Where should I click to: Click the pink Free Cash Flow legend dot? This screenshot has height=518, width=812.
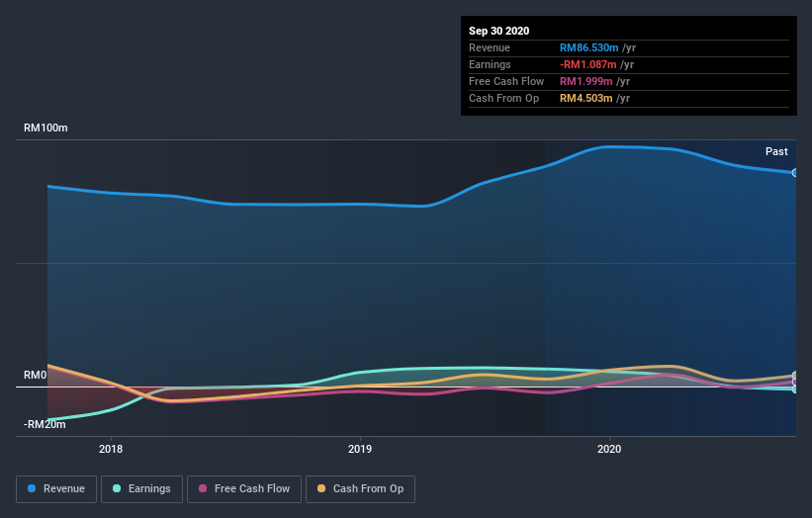[203, 488]
